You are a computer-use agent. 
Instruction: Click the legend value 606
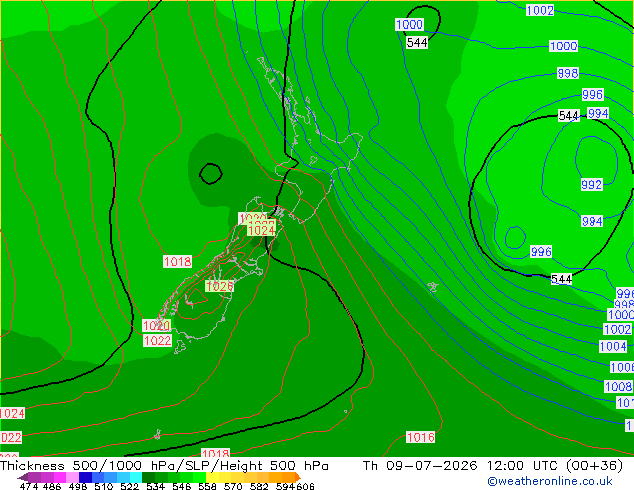(305, 486)
